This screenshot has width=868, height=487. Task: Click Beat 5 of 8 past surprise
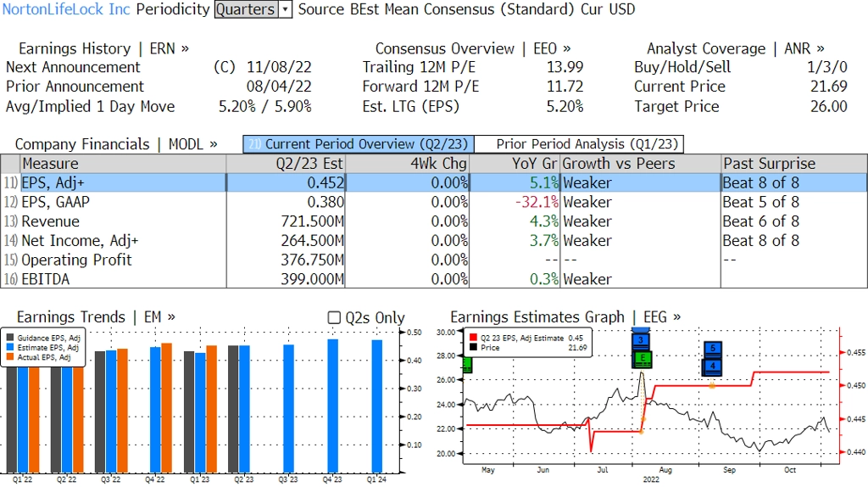760,202
